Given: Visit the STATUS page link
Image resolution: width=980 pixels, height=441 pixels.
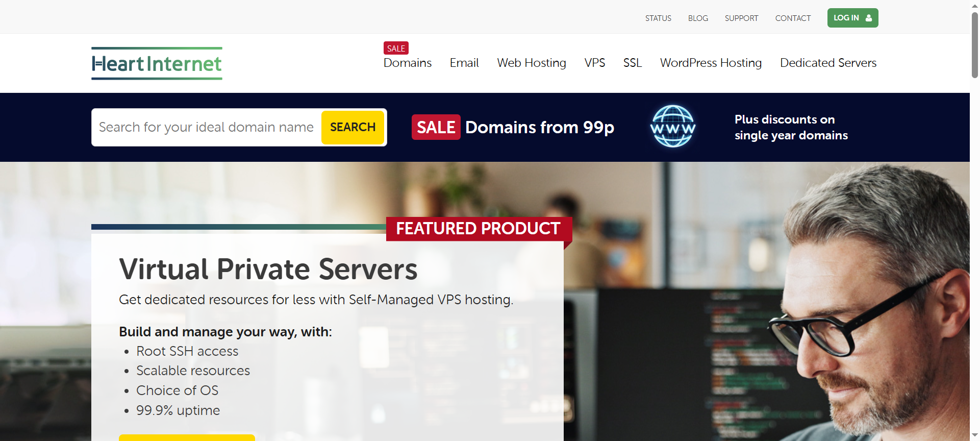Looking at the screenshot, I should [658, 18].
